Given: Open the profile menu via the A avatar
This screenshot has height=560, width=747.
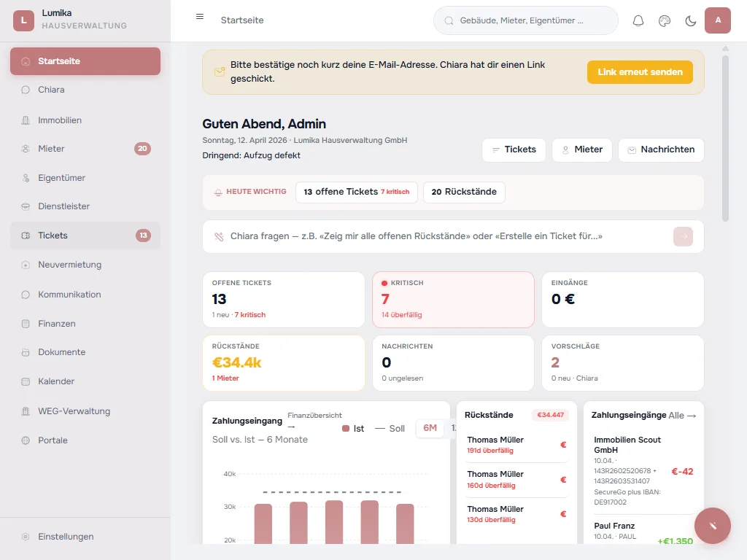Looking at the screenshot, I should point(717,20).
